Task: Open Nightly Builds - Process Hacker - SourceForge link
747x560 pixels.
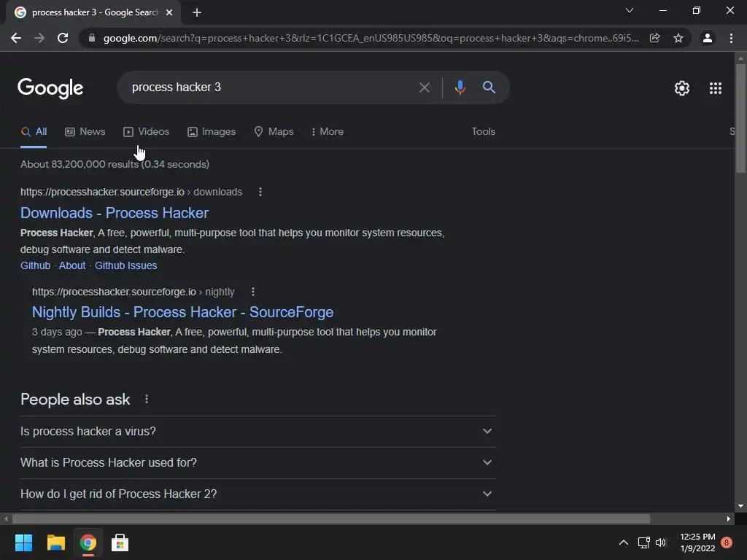Action: [182, 312]
